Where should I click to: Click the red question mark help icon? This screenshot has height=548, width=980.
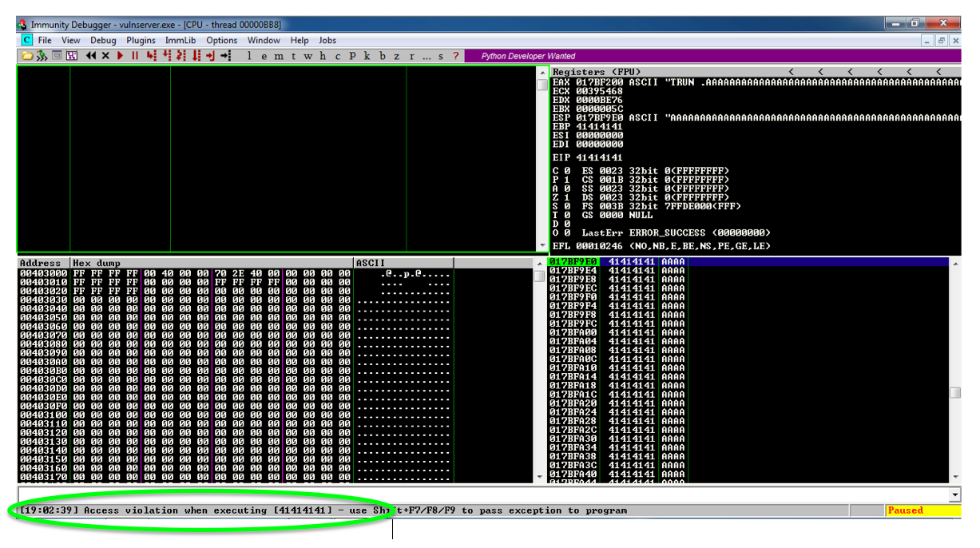point(455,56)
